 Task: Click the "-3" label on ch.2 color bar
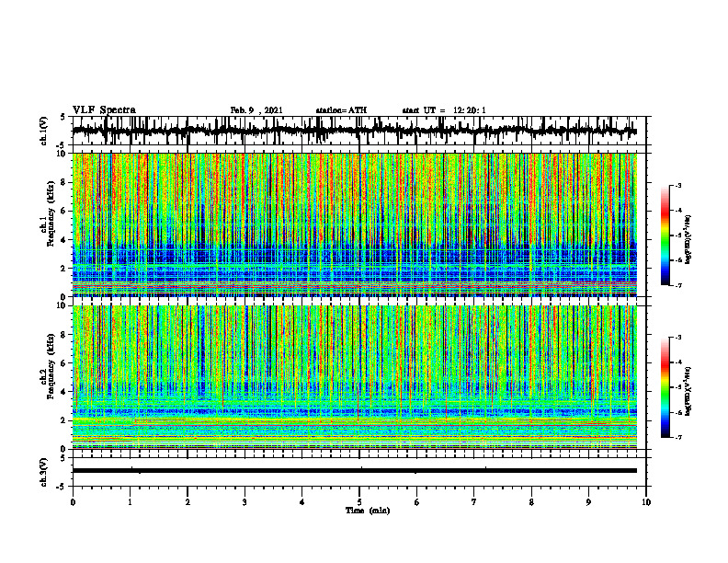[678, 338]
